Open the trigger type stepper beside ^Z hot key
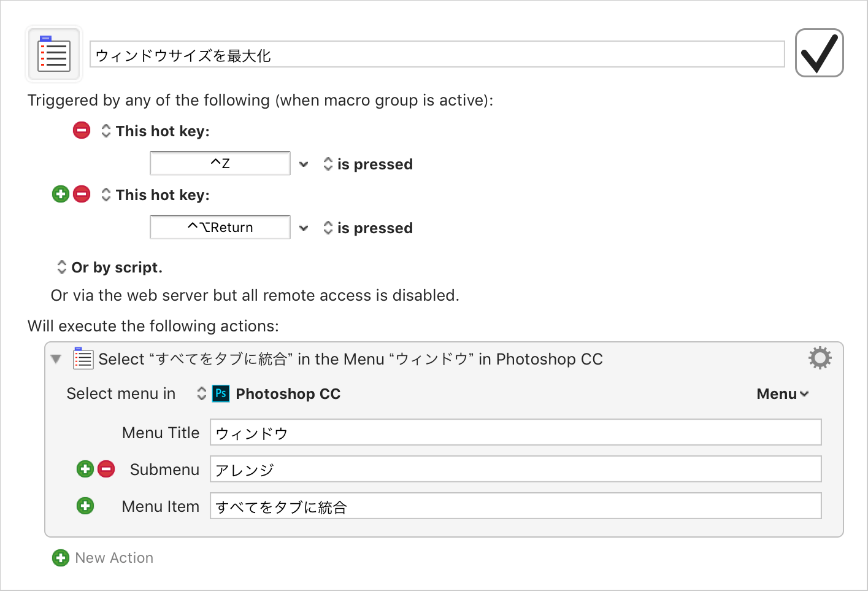Screen dimensions: 868x591 pos(106,131)
